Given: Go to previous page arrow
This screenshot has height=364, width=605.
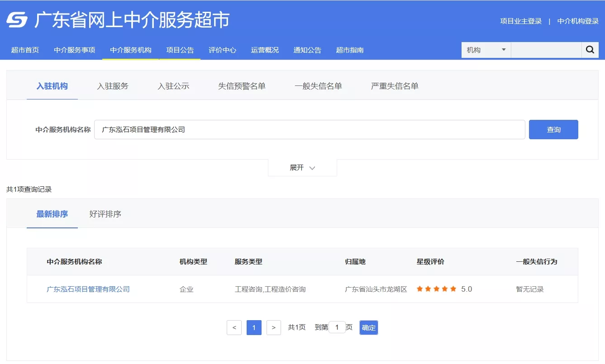Looking at the screenshot, I should tap(234, 328).
